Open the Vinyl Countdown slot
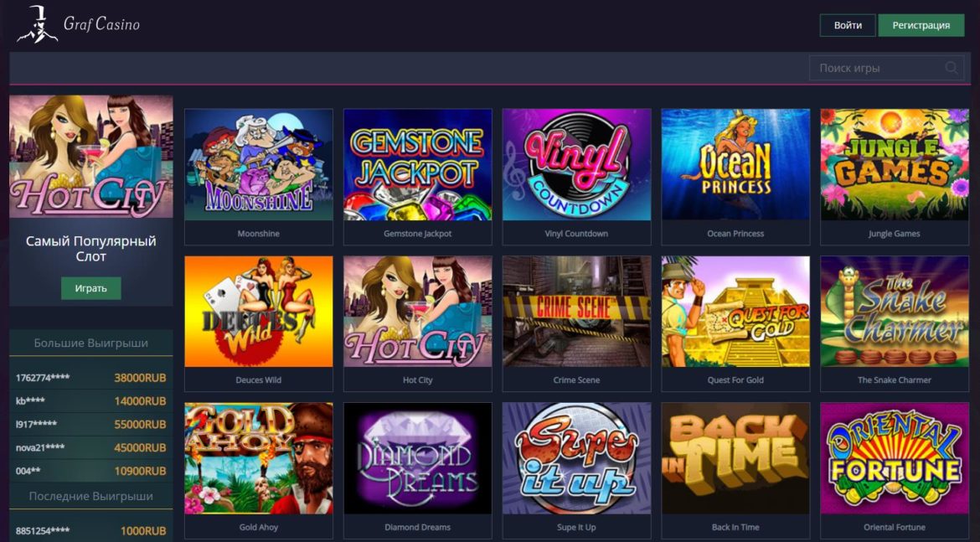Viewport: 980px width, 542px height. (576, 164)
